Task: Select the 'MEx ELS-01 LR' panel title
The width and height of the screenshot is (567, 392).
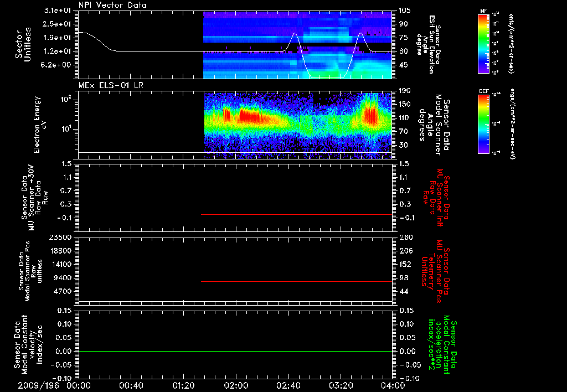Action: (111, 85)
